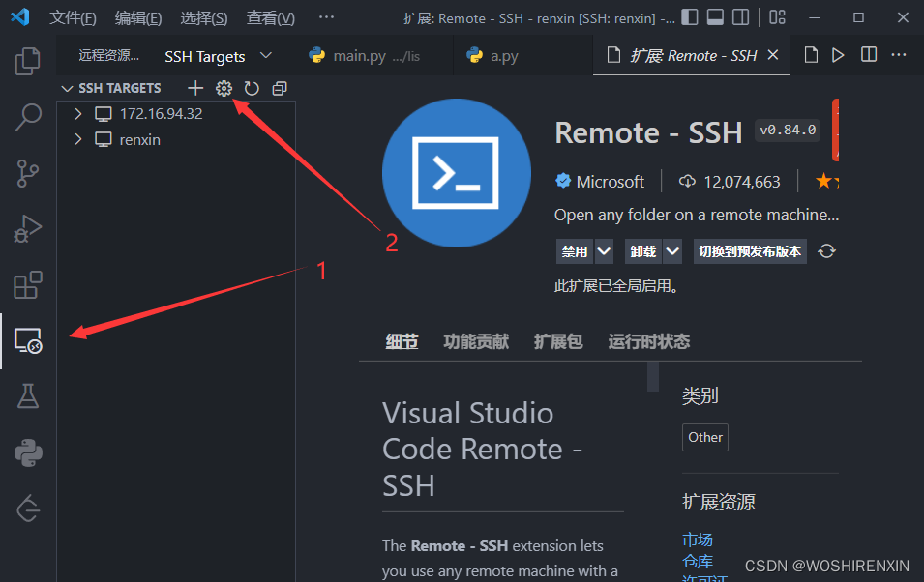Open the Remote Explorer view

click(x=28, y=341)
